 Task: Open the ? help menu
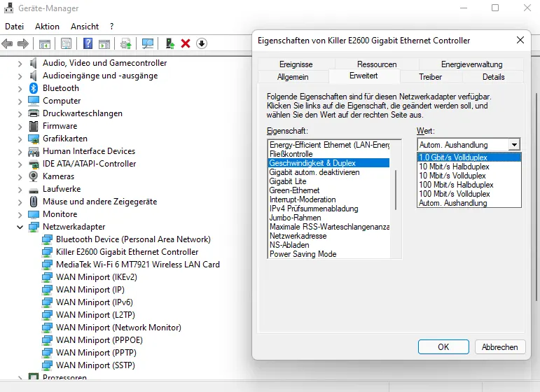tap(112, 27)
